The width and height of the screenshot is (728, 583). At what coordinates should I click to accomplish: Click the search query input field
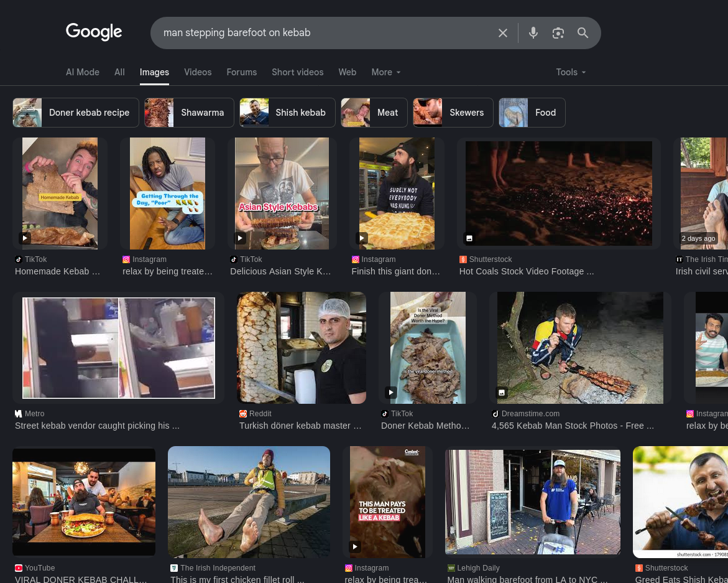(325, 33)
